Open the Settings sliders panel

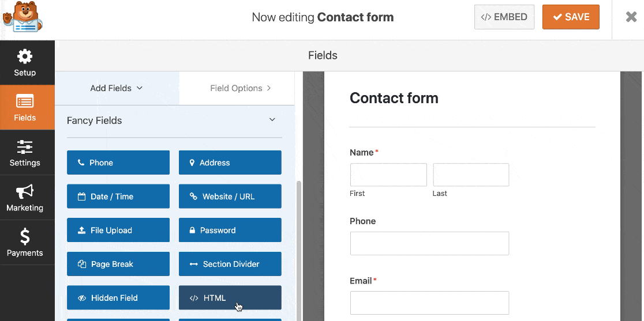click(25, 153)
